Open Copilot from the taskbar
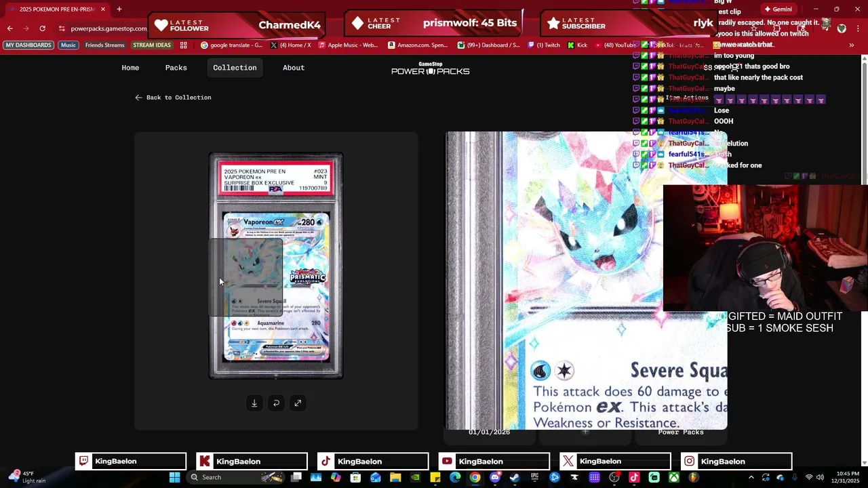868x488 pixels. pyautogui.click(x=335, y=477)
